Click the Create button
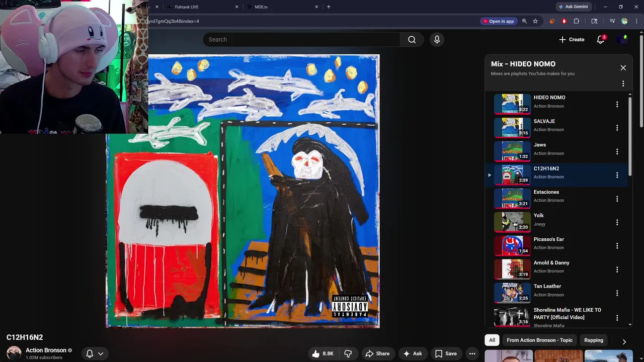The width and height of the screenshot is (644, 362). pyautogui.click(x=572, y=39)
